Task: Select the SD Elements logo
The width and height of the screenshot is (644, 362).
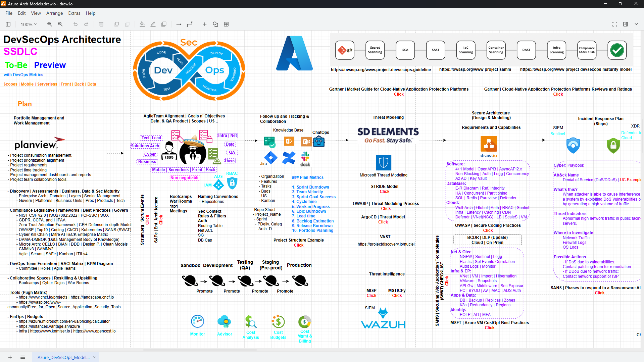Action: click(x=388, y=135)
